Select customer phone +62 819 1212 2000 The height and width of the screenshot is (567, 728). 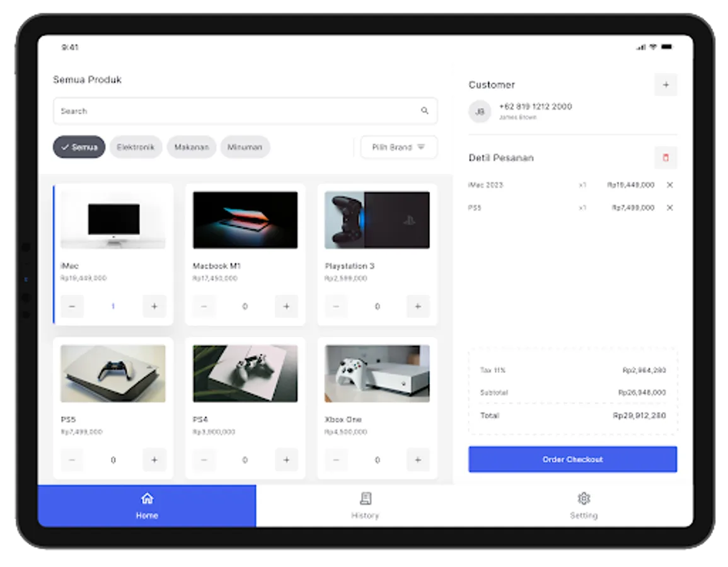pos(535,106)
